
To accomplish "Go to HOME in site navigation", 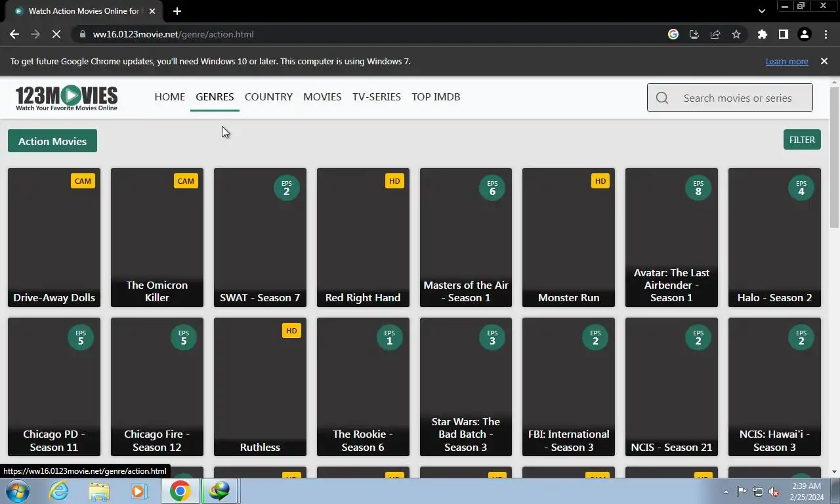I will coord(169,96).
